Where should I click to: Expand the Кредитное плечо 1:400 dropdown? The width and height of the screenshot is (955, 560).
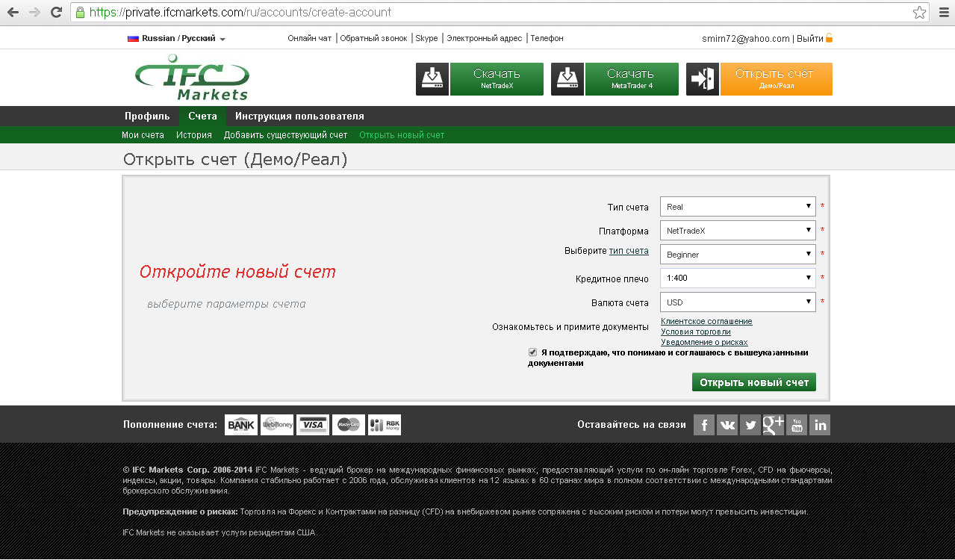point(738,279)
